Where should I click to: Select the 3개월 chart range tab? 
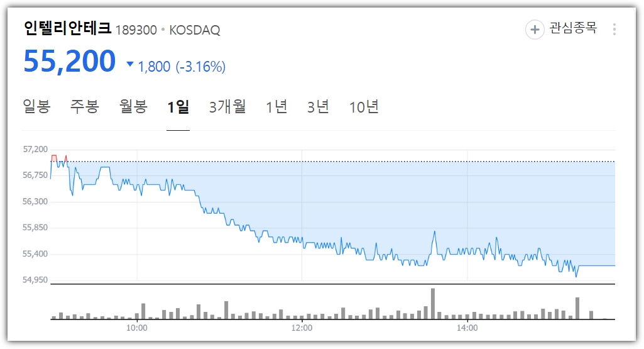pos(227,107)
